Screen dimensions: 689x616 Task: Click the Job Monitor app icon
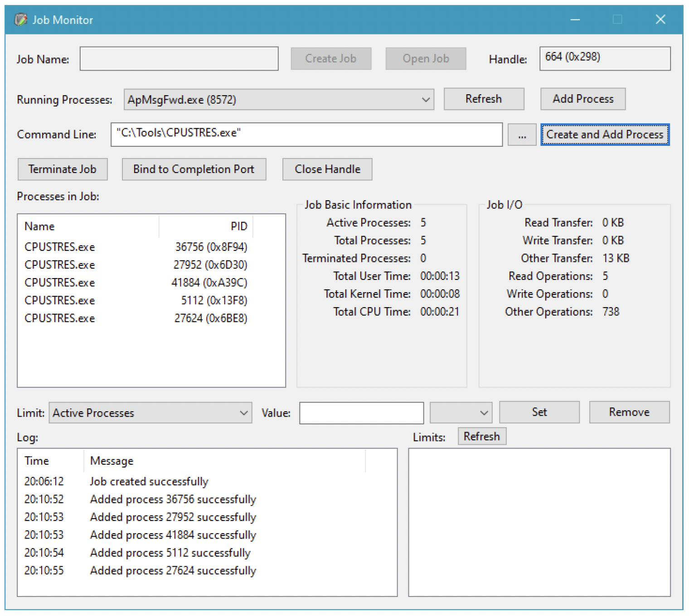click(x=20, y=19)
